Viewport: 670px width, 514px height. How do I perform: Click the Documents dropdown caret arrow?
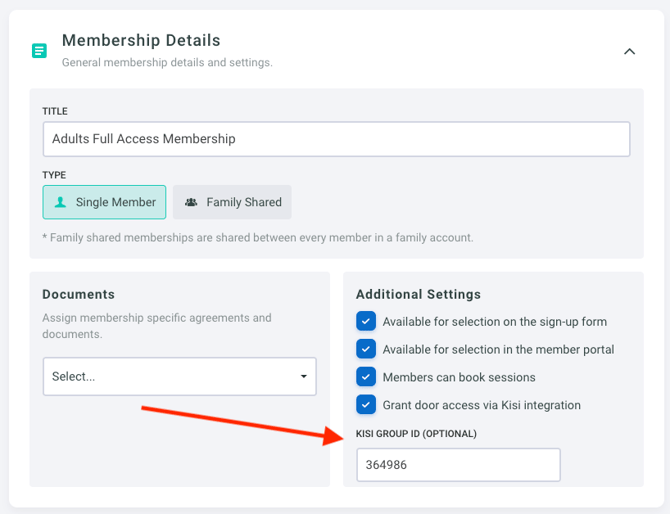[x=304, y=377]
